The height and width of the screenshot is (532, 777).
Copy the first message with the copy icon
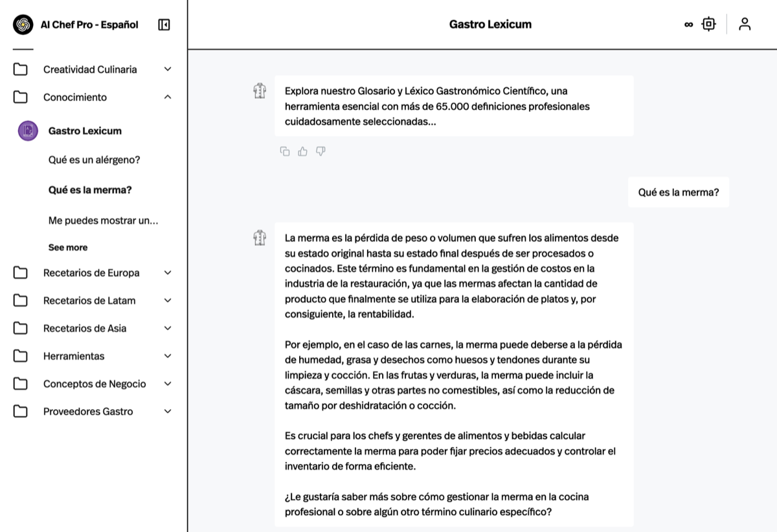point(285,151)
